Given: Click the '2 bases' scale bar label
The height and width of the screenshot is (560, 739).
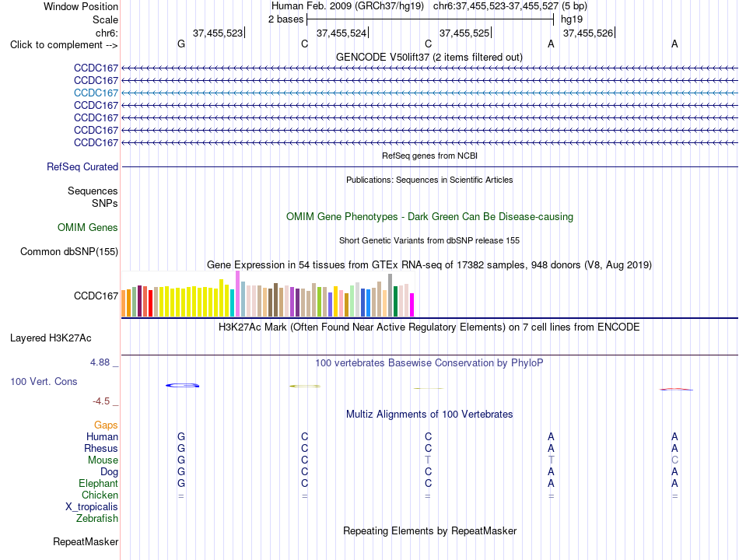Looking at the screenshot, I should click(x=285, y=19).
